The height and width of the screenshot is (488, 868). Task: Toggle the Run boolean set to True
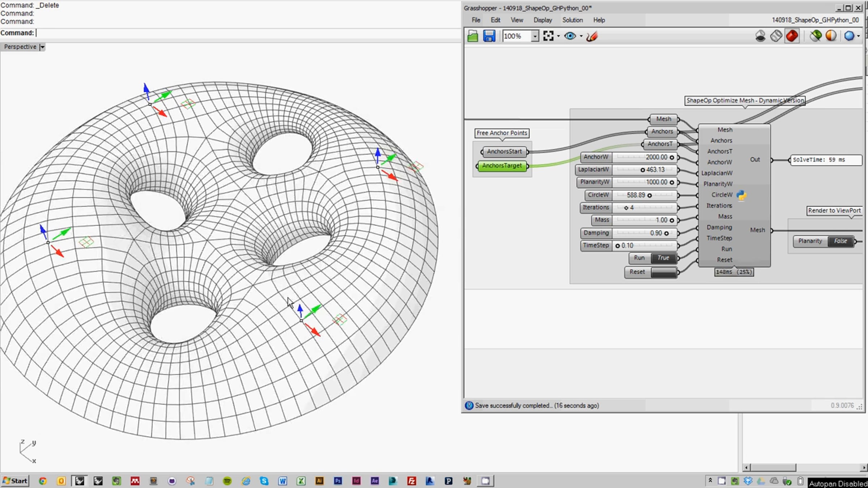tap(663, 258)
